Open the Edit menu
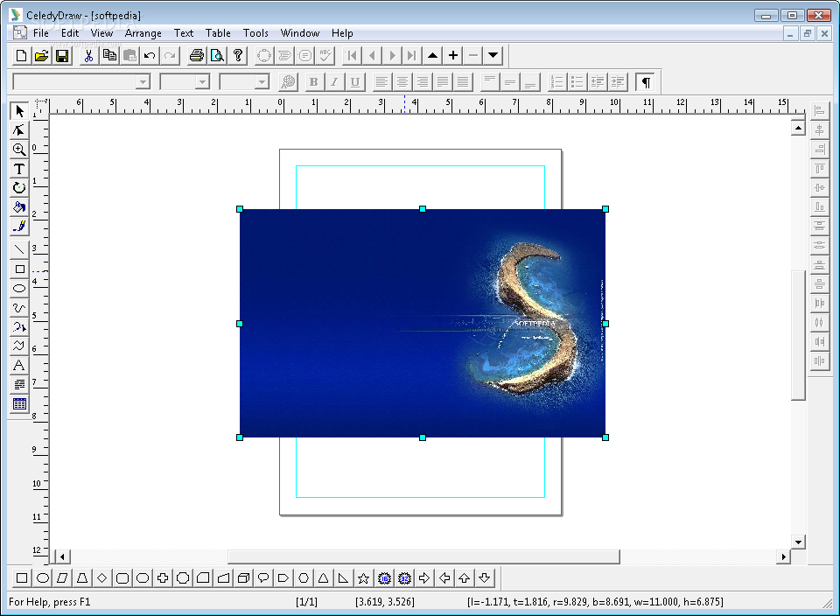Viewport: 840px width, 616px height. click(x=70, y=33)
